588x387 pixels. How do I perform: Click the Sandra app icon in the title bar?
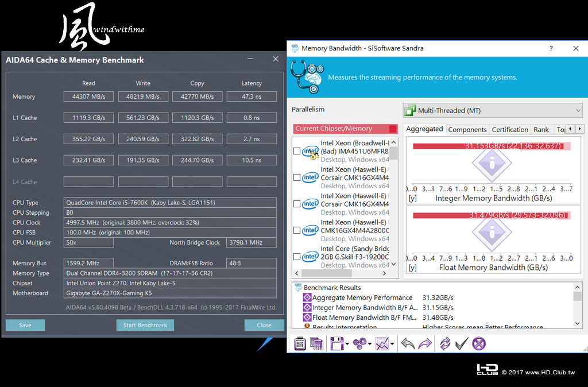coord(295,48)
